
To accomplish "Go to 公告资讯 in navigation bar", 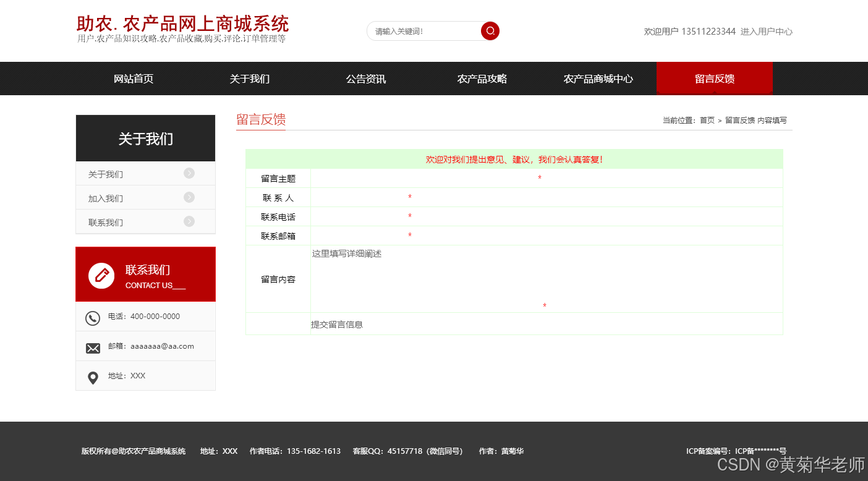I will coord(366,79).
